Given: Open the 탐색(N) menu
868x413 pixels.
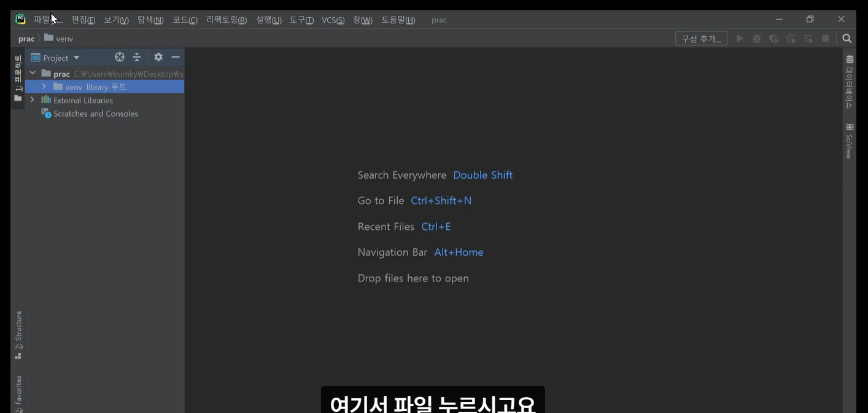Looking at the screenshot, I should pos(150,20).
